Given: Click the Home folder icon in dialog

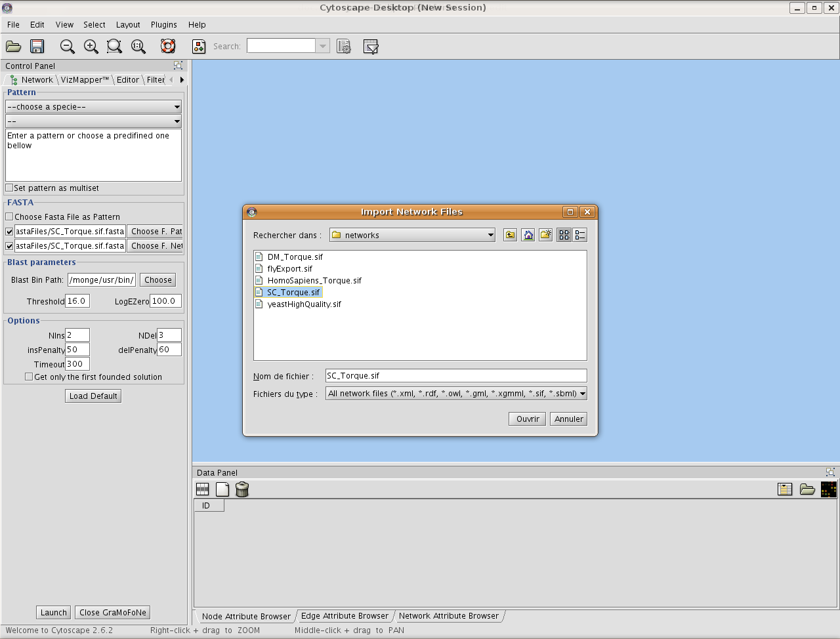Looking at the screenshot, I should click(x=528, y=235).
